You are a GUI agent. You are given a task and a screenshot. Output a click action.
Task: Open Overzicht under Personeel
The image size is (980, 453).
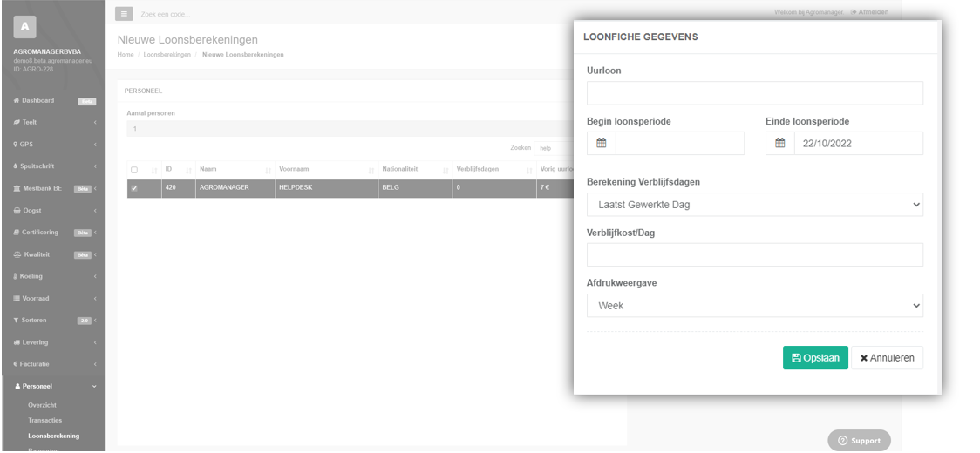pyautogui.click(x=42, y=405)
